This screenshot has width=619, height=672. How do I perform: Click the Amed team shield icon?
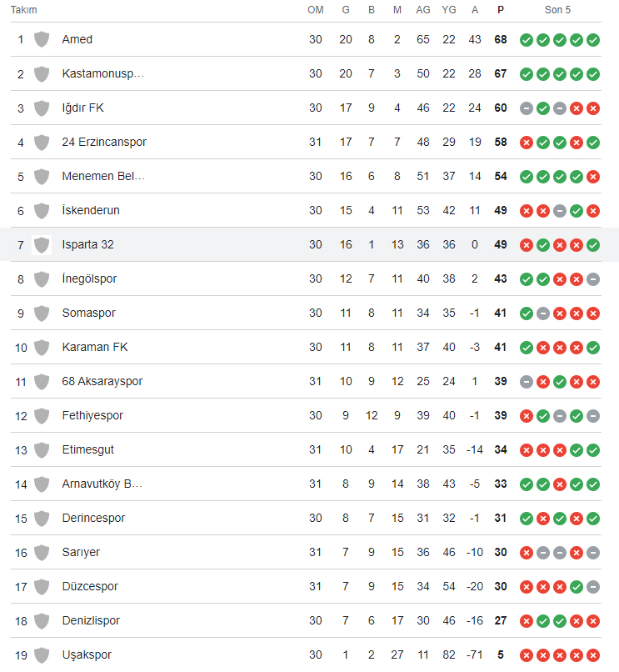[x=42, y=39]
